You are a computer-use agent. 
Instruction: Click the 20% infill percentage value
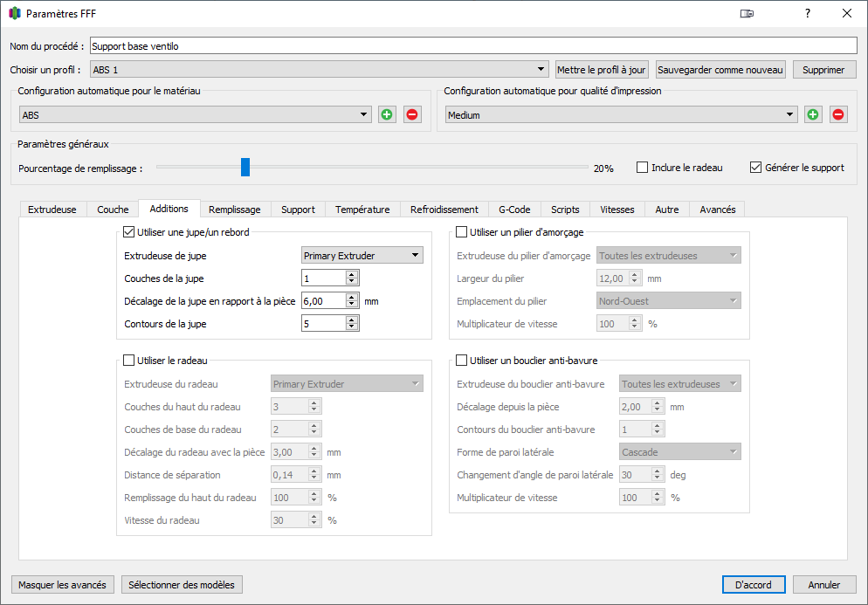click(x=603, y=168)
